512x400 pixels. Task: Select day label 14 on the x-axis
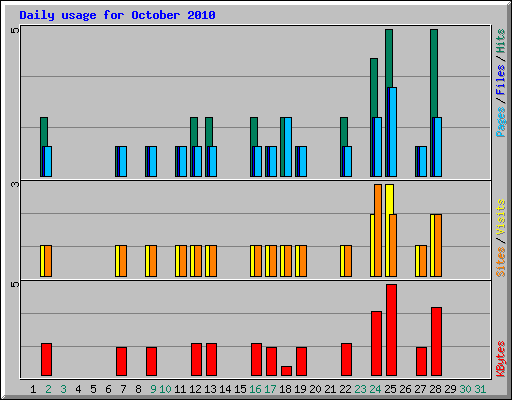(225, 389)
